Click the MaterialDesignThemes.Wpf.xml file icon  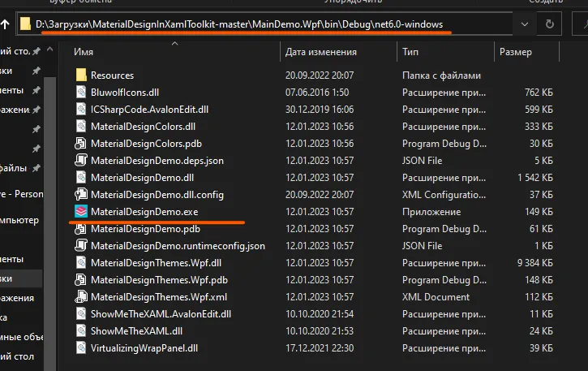click(x=80, y=296)
